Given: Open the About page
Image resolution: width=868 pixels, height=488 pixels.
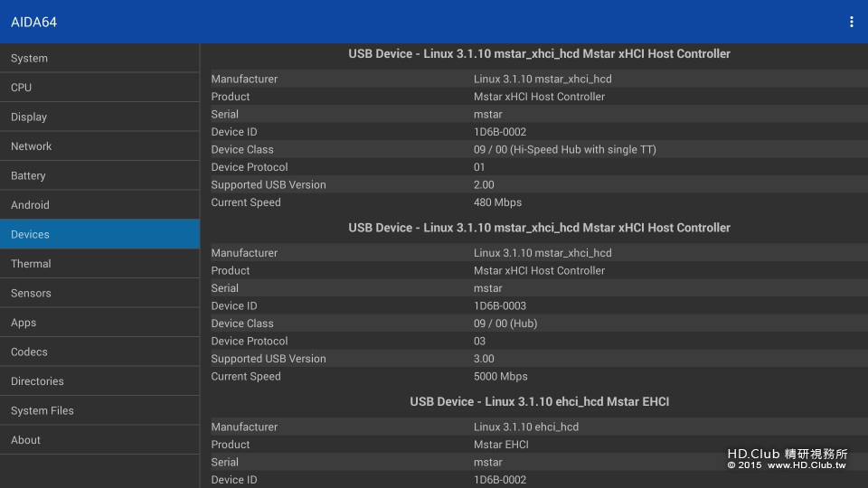Looking at the screenshot, I should [99, 439].
